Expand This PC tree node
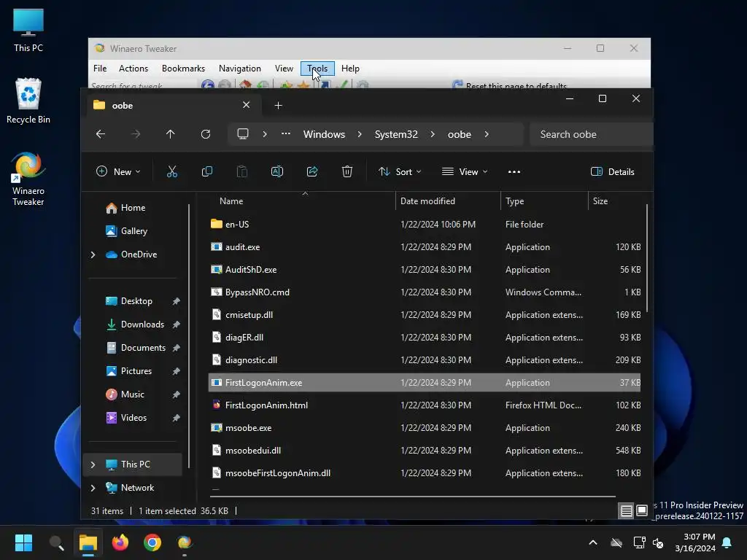 [x=93, y=464]
